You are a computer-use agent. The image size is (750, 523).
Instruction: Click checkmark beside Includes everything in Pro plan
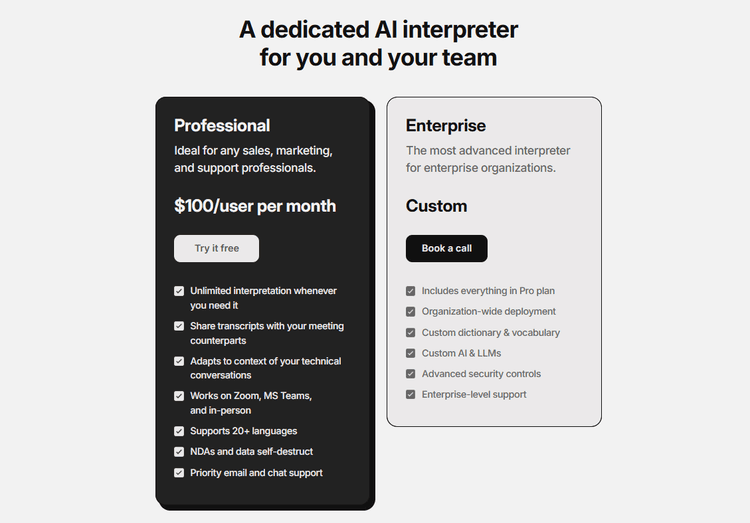tap(411, 291)
